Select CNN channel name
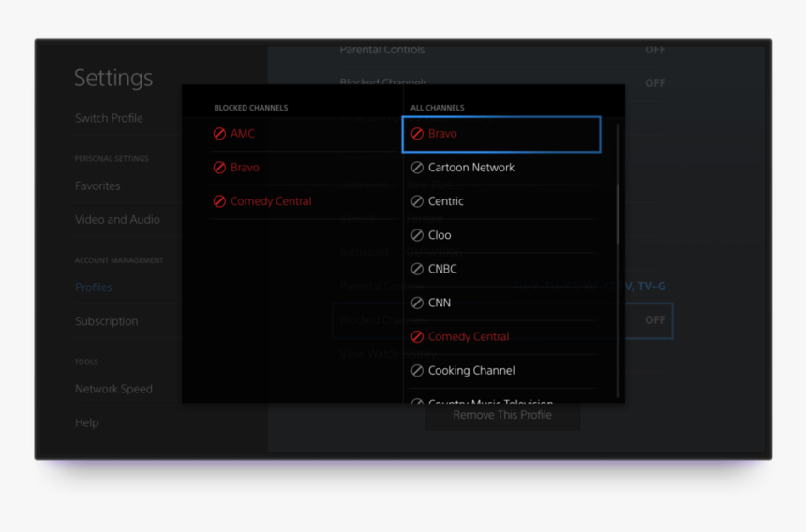This screenshot has height=532, width=806. click(x=440, y=303)
